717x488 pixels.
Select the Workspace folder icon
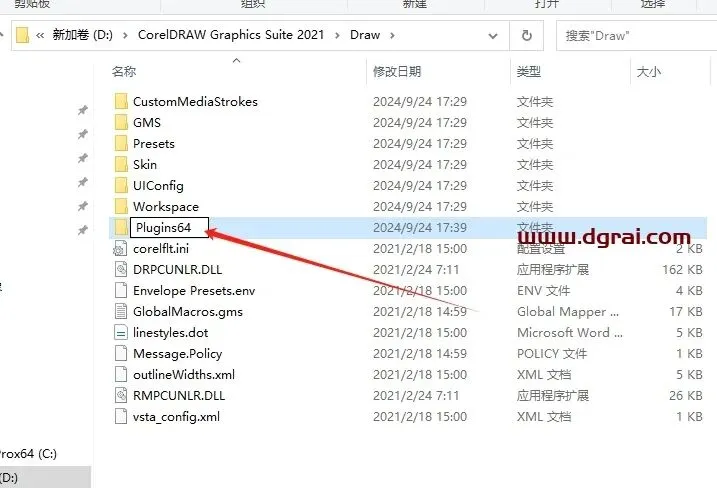pyautogui.click(x=121, y=207)
